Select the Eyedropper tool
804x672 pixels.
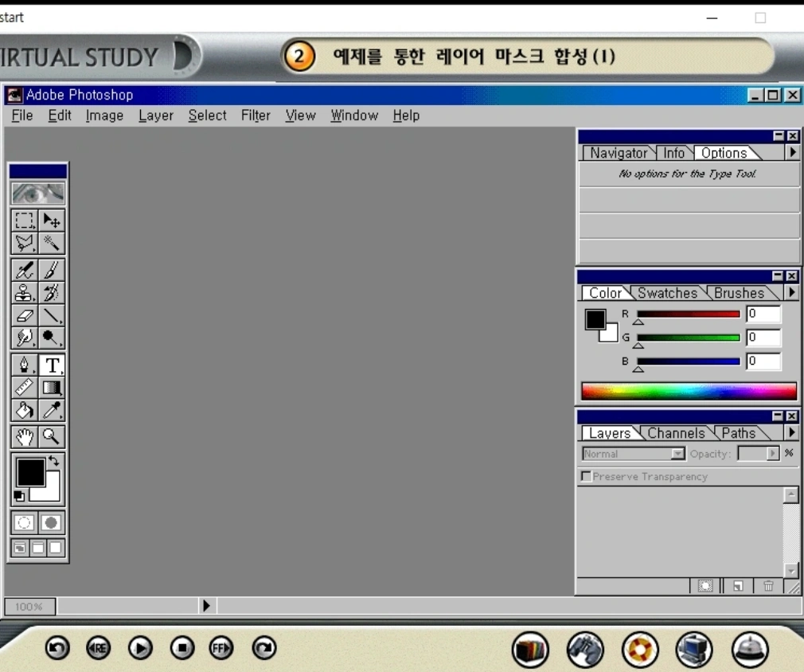pos(52,410)
